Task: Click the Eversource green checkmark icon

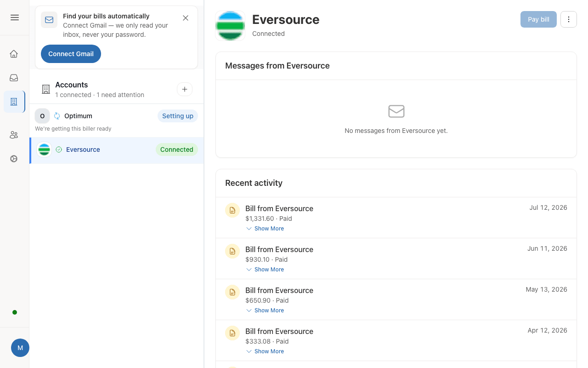Action: [58, 149]
